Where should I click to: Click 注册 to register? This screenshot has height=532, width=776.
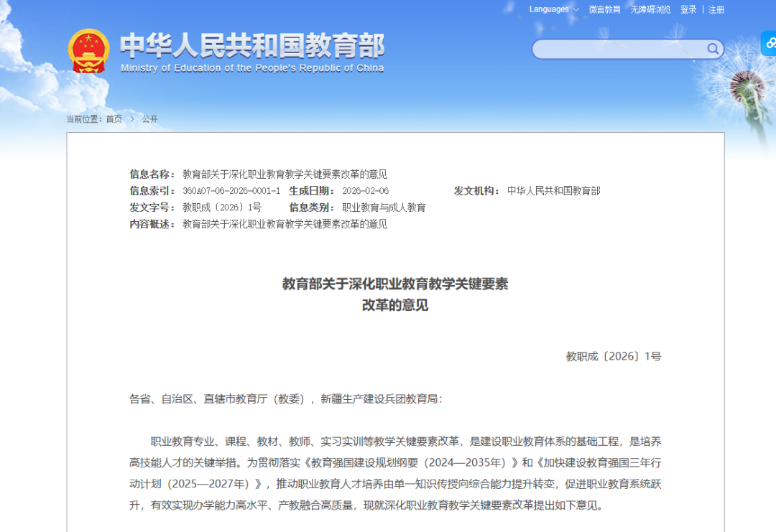(x=716, y=9)
